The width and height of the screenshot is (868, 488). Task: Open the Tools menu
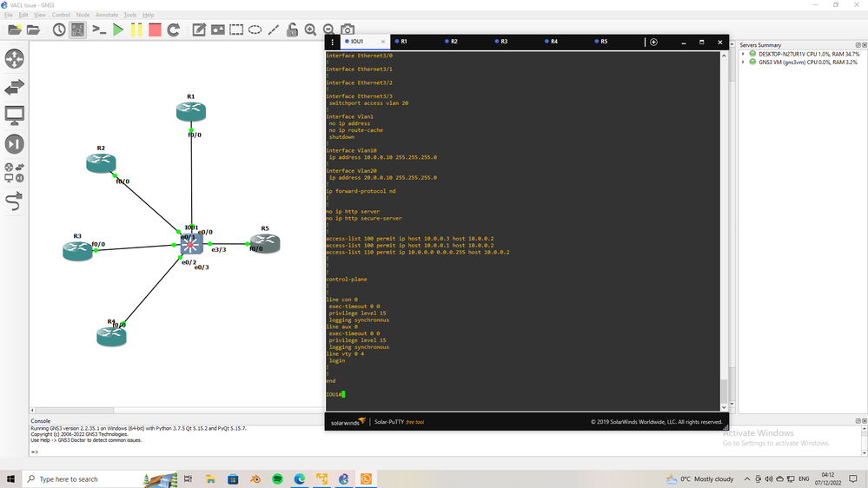pos(130,15)
